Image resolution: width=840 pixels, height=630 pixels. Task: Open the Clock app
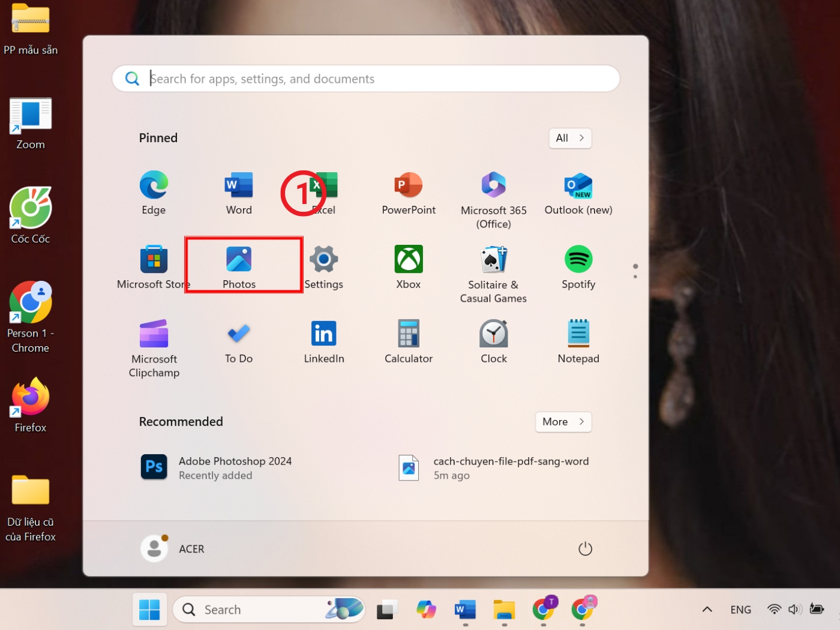tap(494, 342)
